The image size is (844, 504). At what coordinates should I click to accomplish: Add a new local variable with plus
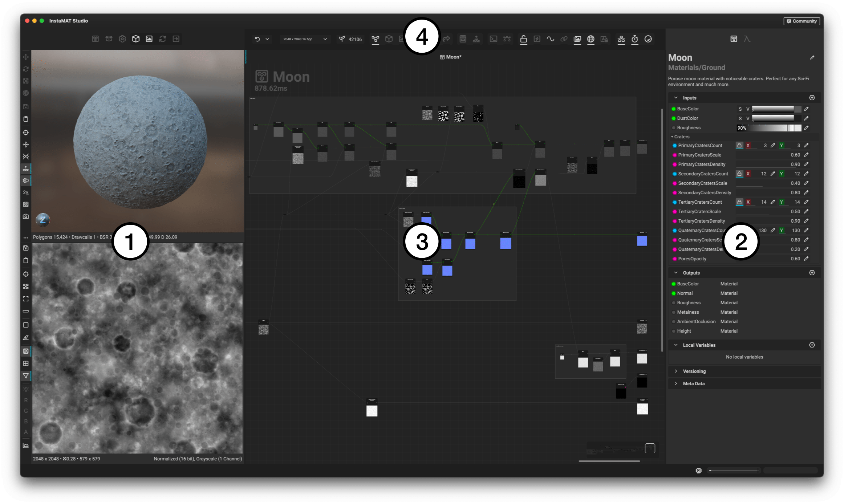click(812, 345)
